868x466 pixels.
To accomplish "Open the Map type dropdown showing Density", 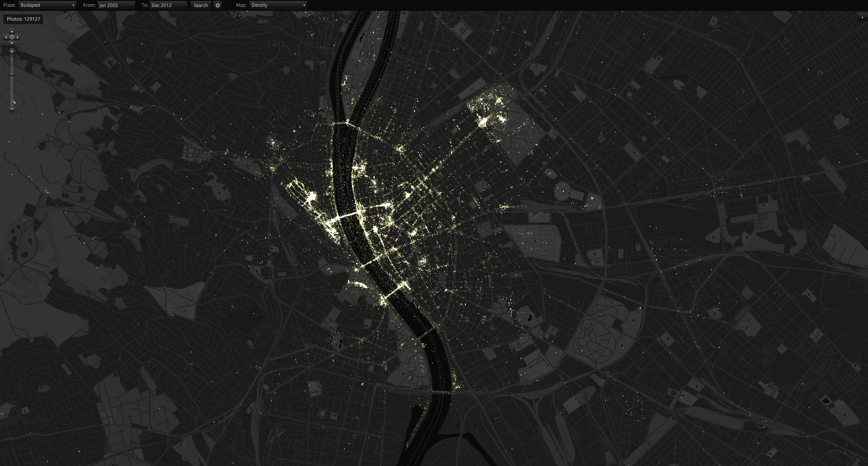I will click(278, 5).
